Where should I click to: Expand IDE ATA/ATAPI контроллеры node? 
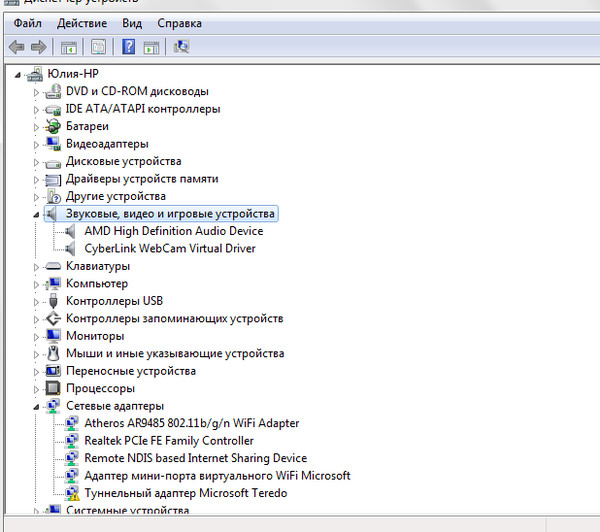tap(36, 110)
